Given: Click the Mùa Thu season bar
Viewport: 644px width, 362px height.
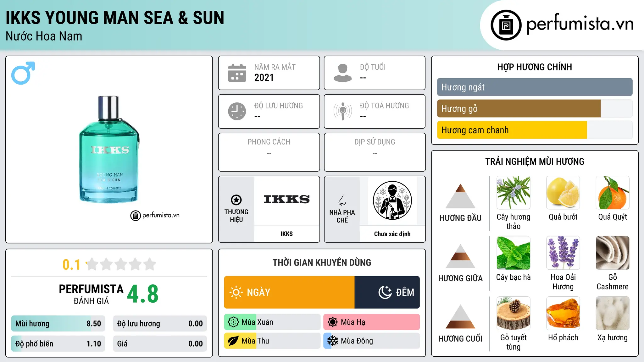Looking at the screenshot, I should tap(272, 341).
